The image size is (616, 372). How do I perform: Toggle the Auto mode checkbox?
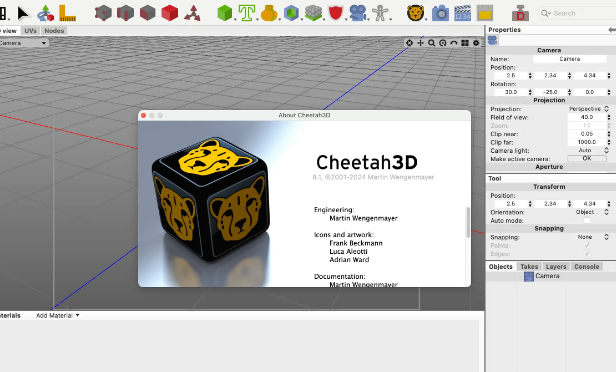point(587,220)
